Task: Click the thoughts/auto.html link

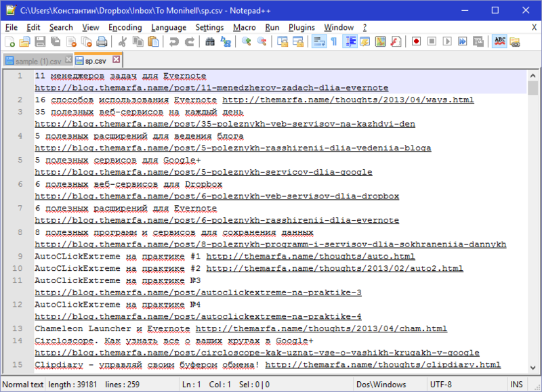Action: click(310, 257)
